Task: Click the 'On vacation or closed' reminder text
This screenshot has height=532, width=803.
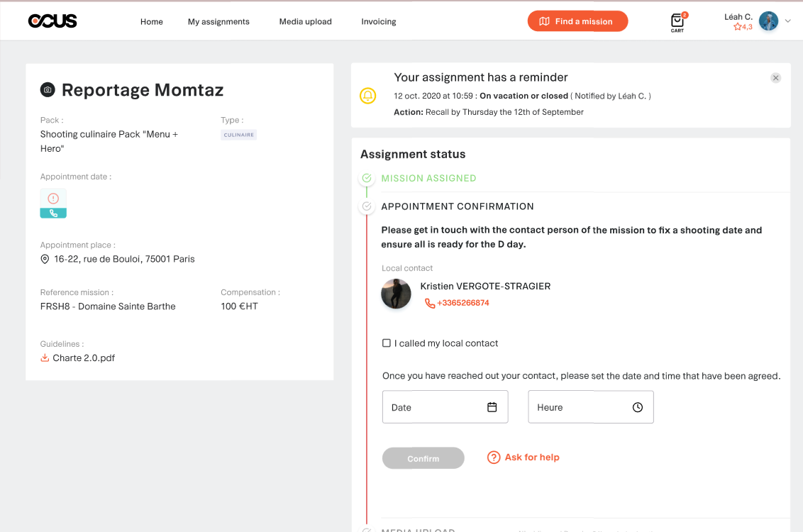Action: pos(524,96)
